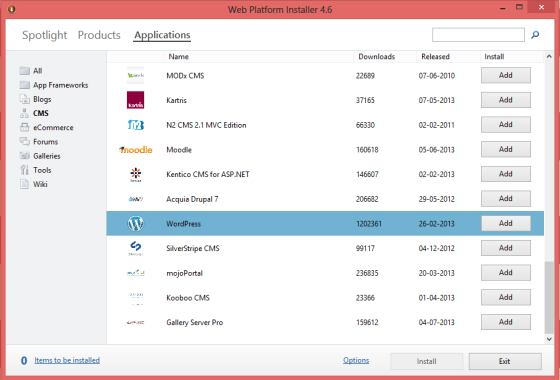Click the Wiki category icon
The image size is (560, 380).
coord(24,184)
